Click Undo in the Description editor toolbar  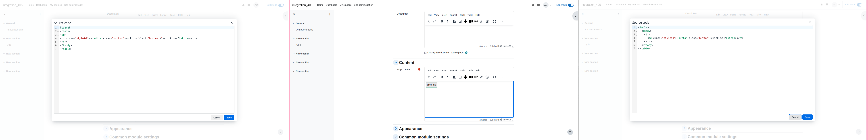[429, 22]
